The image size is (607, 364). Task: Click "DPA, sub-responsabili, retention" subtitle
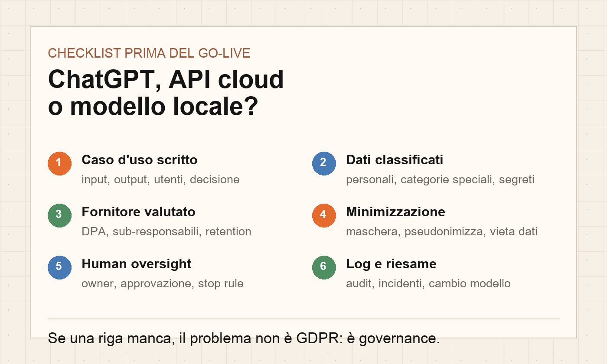pos(166,231)
